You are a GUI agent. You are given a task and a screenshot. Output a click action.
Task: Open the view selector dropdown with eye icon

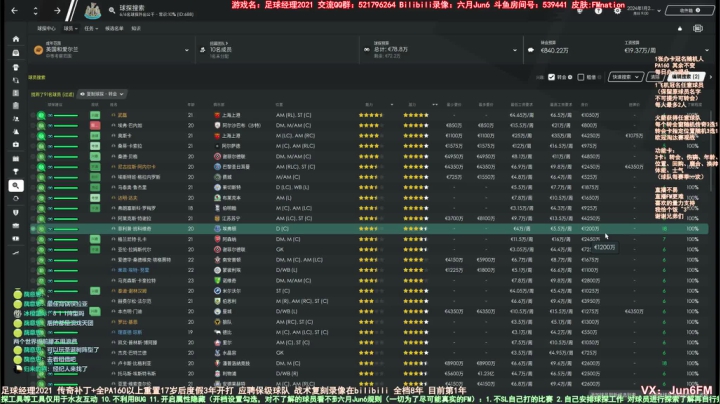(101, 94)
